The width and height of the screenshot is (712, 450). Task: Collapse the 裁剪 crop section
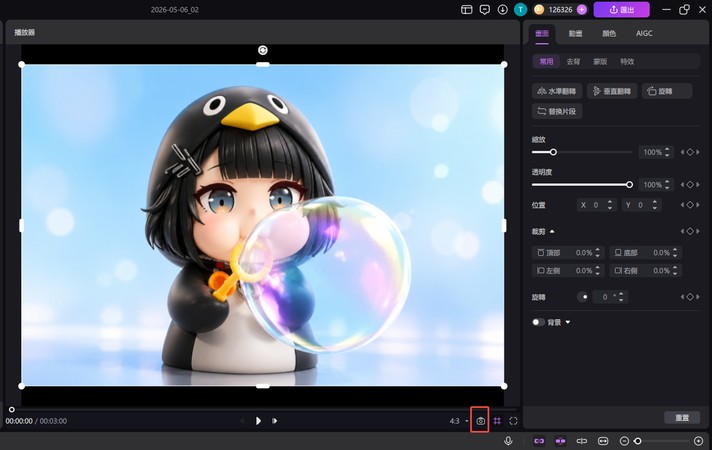pyautogui.click(x=552, y=231)
